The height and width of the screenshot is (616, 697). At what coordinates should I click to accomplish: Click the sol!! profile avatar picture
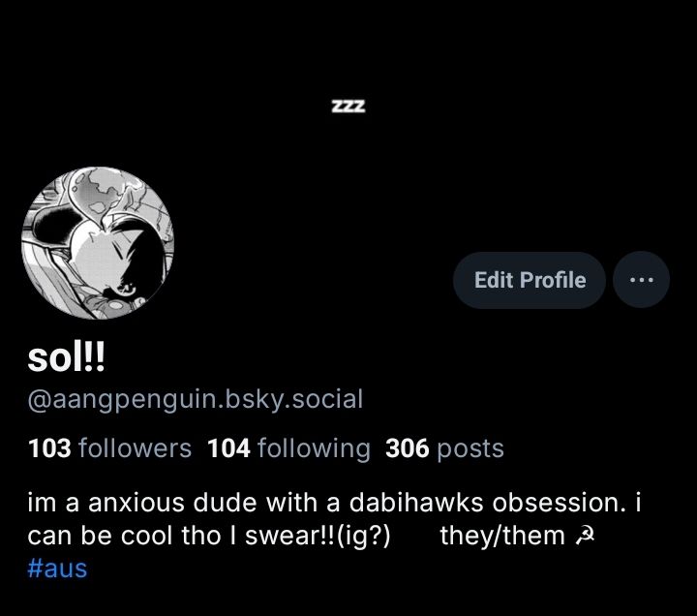tap(98, 243)
